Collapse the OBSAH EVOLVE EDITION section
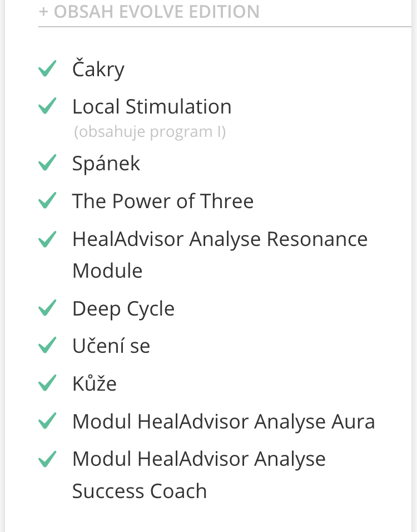The image size is (417, 532). [149, 12]
